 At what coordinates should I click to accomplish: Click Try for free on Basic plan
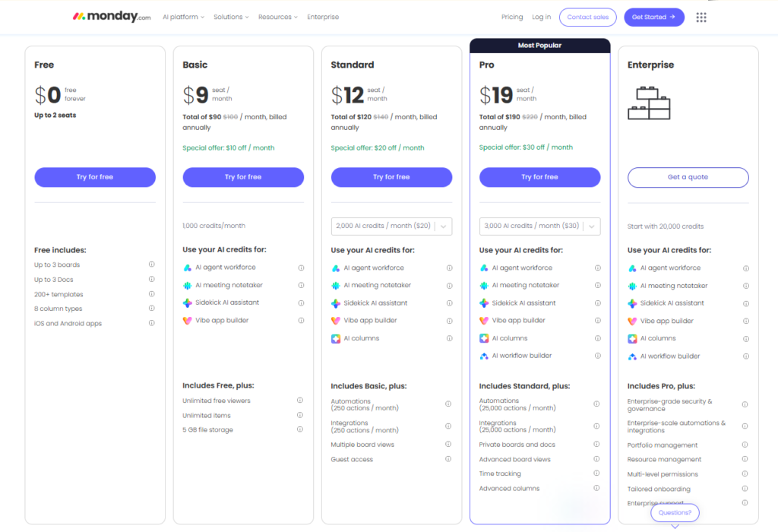click(x=243, y=177)
